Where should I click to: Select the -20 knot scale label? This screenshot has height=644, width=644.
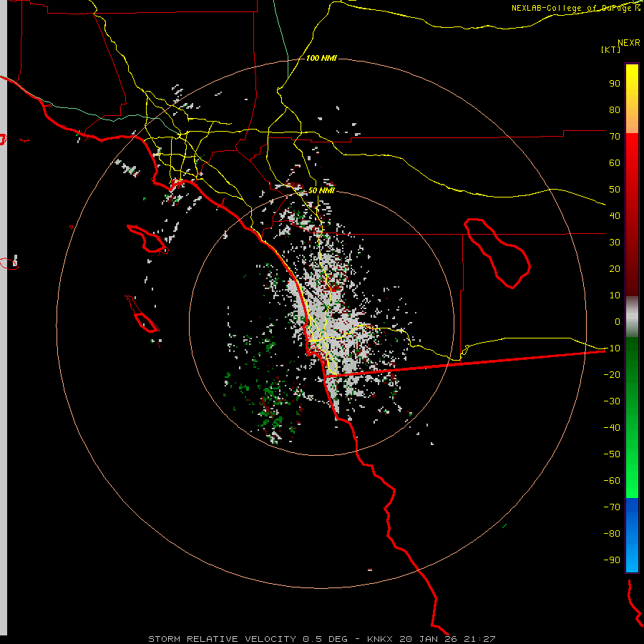click(612, 375)
